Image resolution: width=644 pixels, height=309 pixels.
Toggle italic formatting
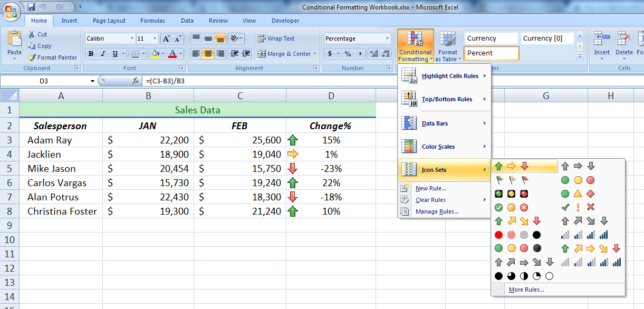[x=103, y=54]
